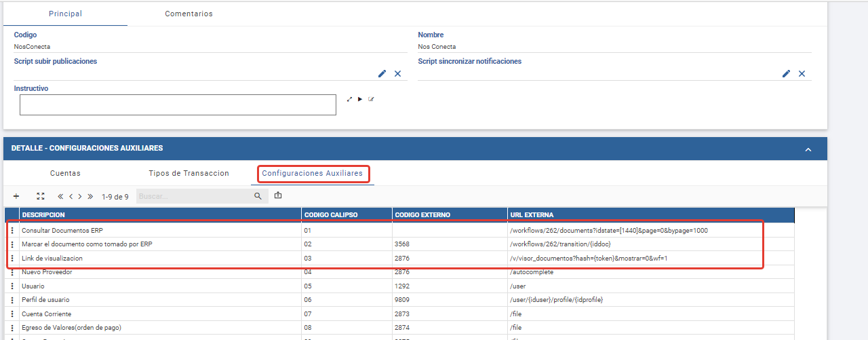Open row menu for Perfil de usuario
This screenshot has height=340, width=868.
(12, 300)
